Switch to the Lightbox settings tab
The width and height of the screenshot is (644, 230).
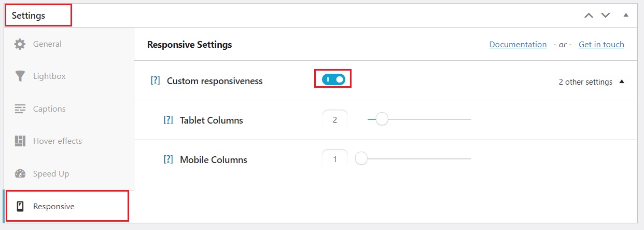pyautogui.click(x=49, y=76)
